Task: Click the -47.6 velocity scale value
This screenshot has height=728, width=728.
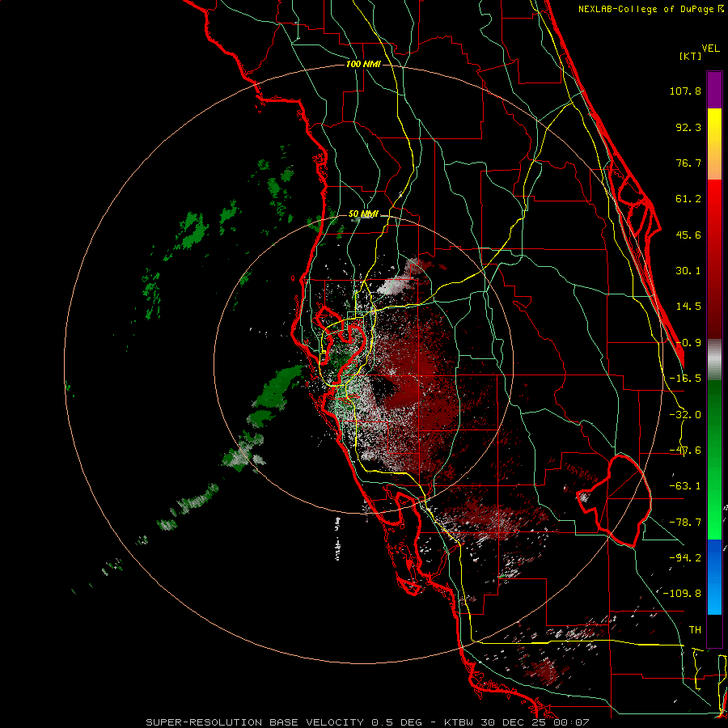Action: (685, 451)
